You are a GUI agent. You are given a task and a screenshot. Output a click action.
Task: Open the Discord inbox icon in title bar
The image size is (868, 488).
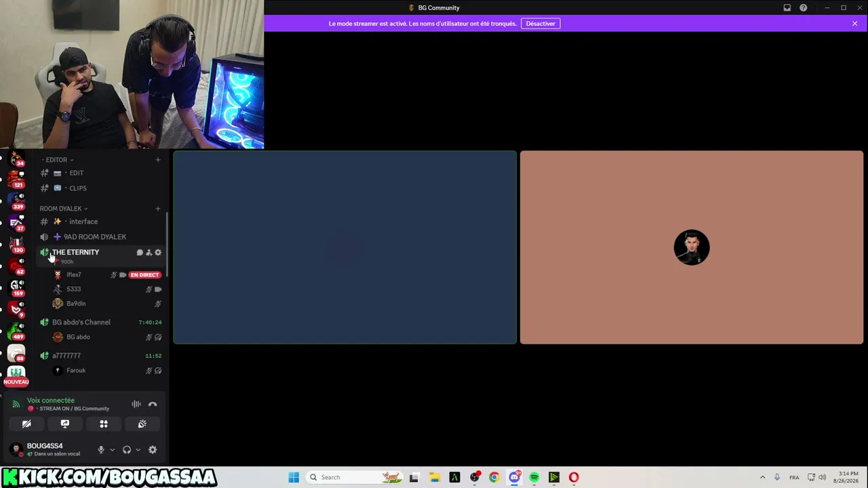[787, 8]
